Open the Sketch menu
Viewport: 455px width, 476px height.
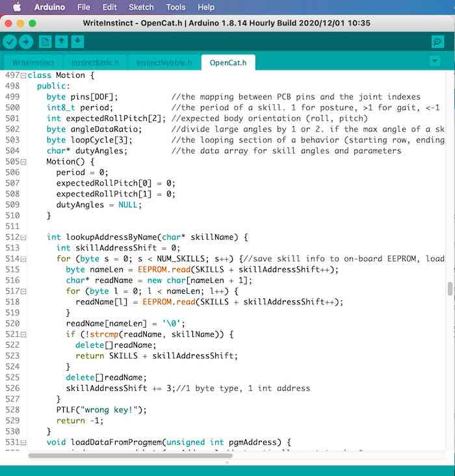(x=141, y=7)
